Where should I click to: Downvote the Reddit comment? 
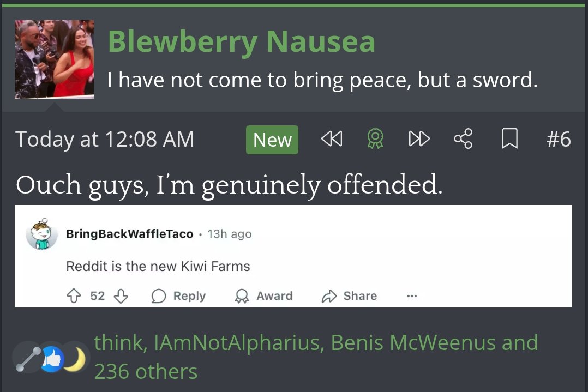click(121, 296)
